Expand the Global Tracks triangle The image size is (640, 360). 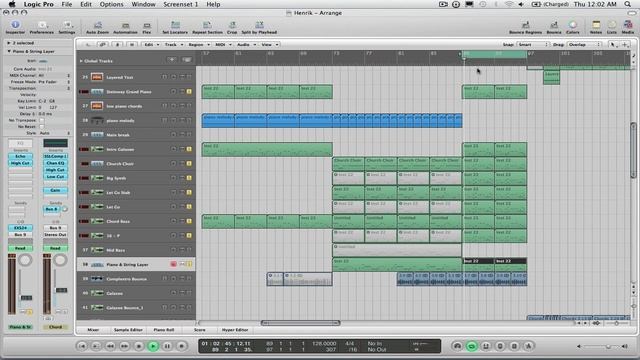click(x=81, y=61)
